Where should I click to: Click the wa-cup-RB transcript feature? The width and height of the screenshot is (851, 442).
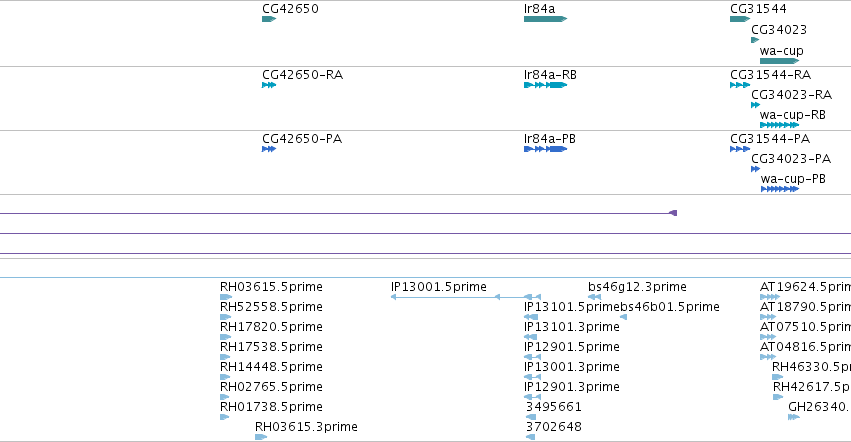(779, 125)
